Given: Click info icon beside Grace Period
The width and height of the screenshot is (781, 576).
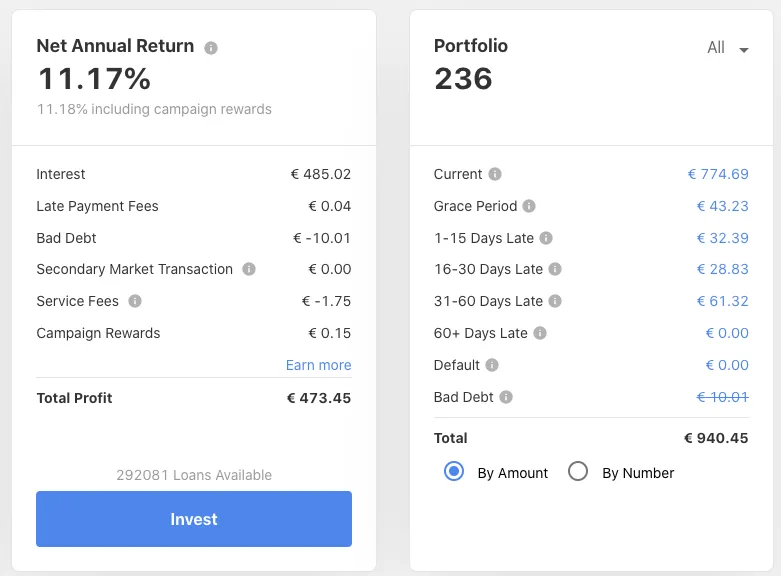Looking at the screenshot, I should click(529, 206).
